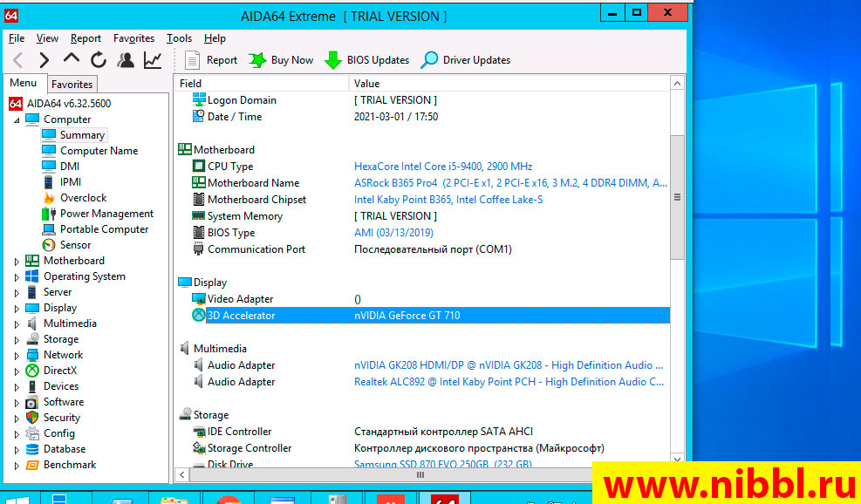Select Summary in the tree
This screenshot has height=504, width=861.
tap(82, 135)
